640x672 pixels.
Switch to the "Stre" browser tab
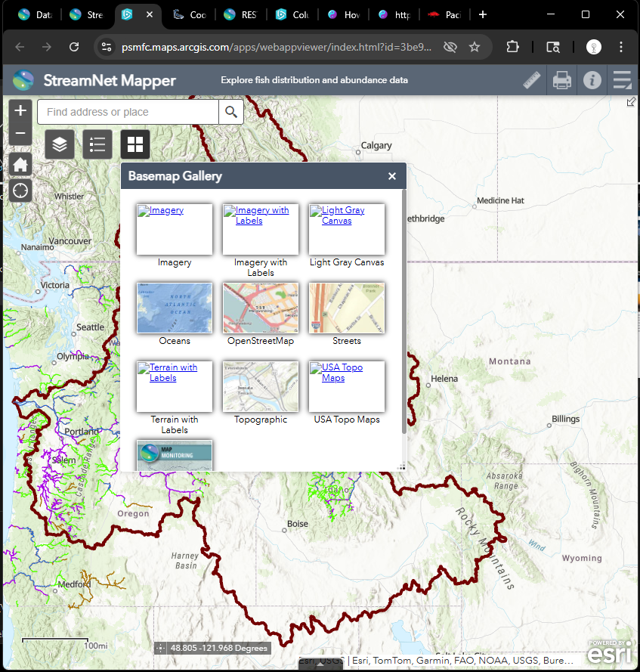coord(87,15)
